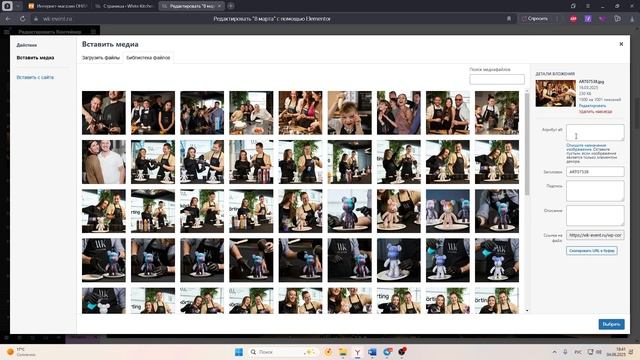Close the Вставить медиа dialog
Screen dimensions: 640x360
621,44
